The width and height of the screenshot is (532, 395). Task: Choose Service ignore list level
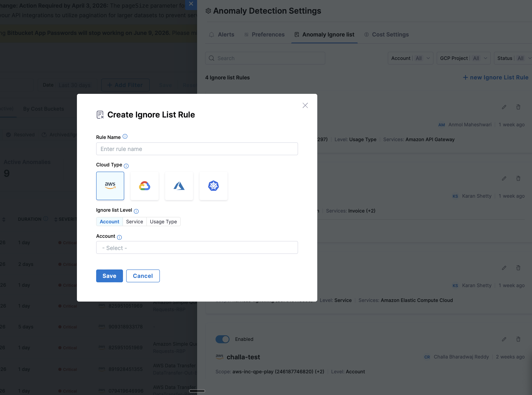[134, 222]
